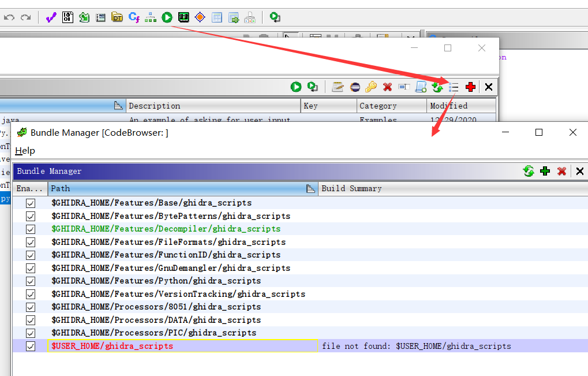This screenshot has height=376, width=588.
Task: Sort by Category column in Script Manager
Action: [x=391, y=106]
